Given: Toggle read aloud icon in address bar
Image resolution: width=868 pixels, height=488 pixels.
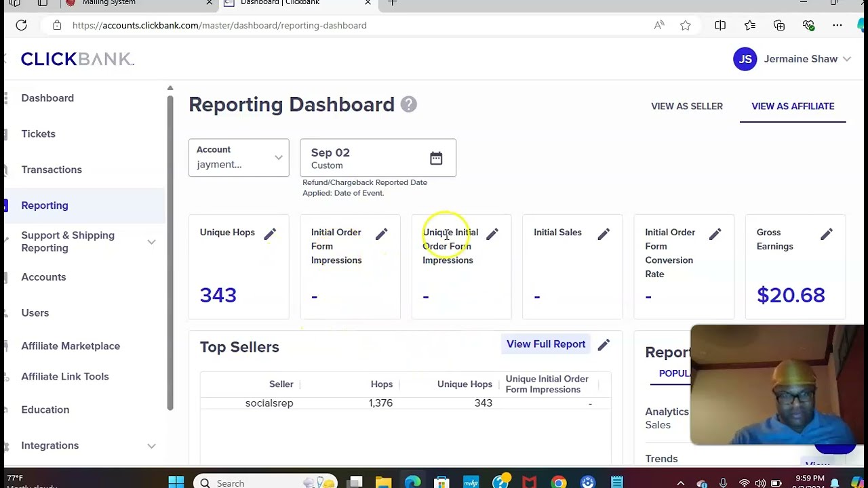Looking at the screenshot, I should coord(659,25).
